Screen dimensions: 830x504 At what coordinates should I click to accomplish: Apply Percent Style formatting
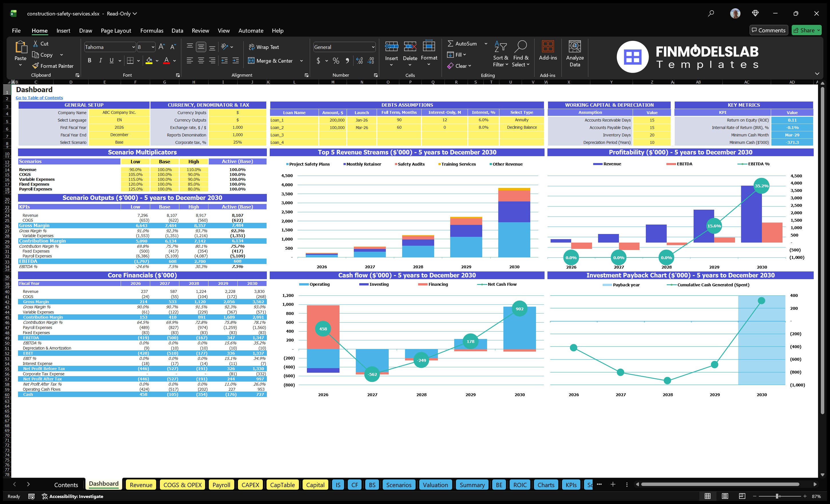pos(335,61)
